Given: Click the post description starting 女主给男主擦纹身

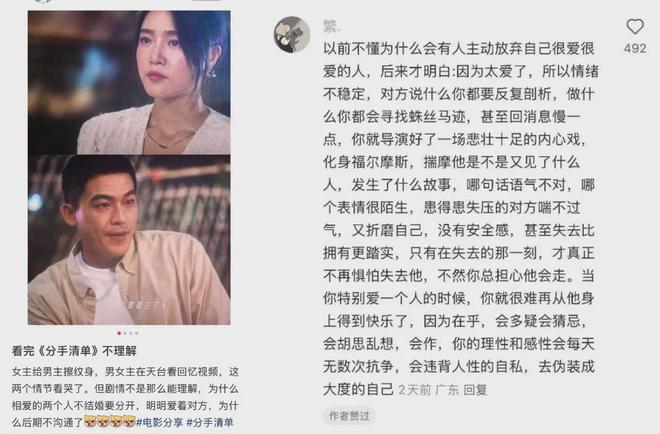Looking at the screenshot, I should [x=125, y=397].
